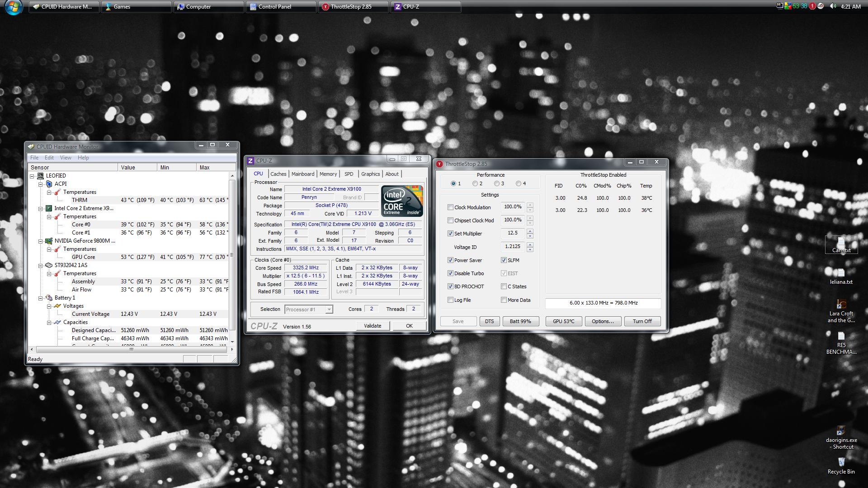The width and height of the screenshot is (868, 488).
Task: Switch to the Games taskbar button
Action: [x=137, y=7]
